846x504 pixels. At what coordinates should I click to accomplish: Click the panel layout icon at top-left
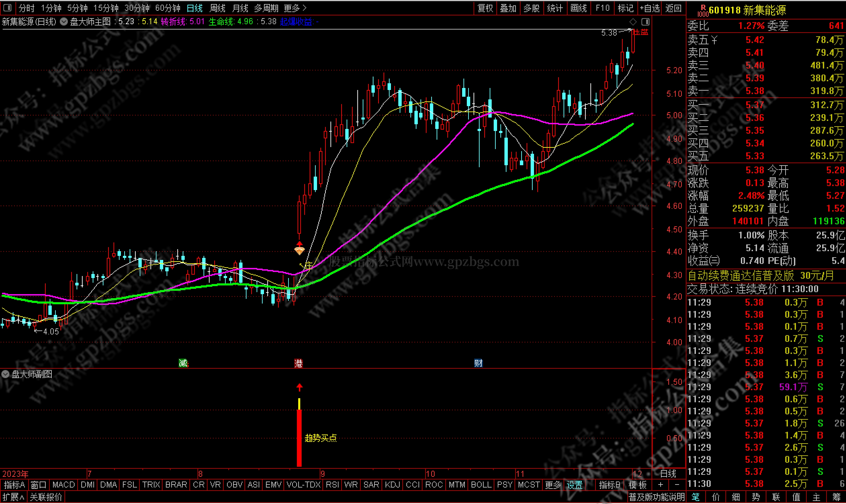coord(7,7)
